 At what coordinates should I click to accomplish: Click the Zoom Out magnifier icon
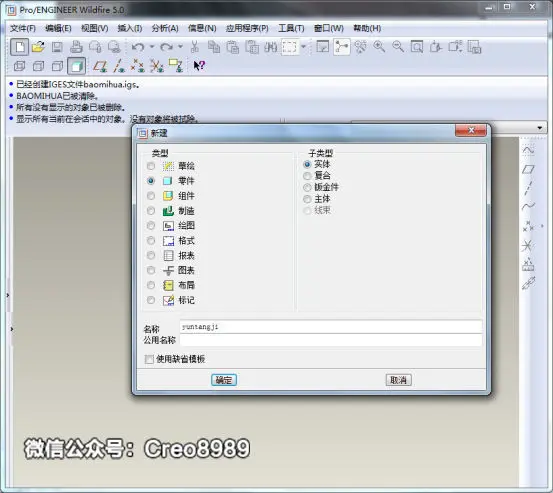pyautogui.click(x=398, y=47)
